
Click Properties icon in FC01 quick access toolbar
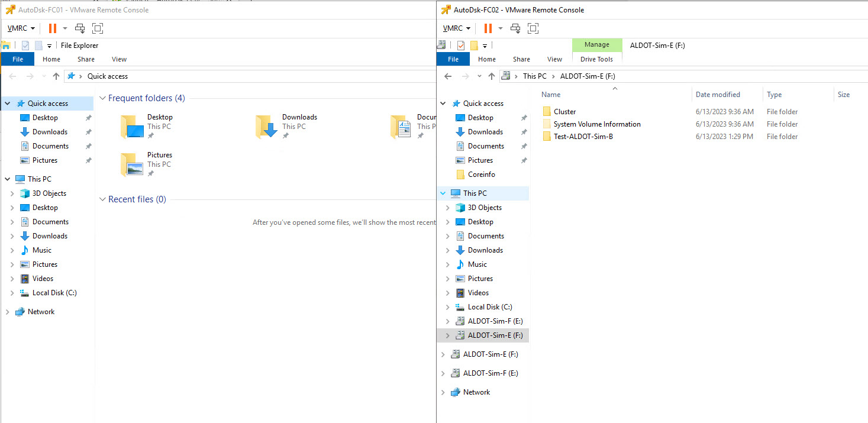pyautogui.click(x=25, y=46)
